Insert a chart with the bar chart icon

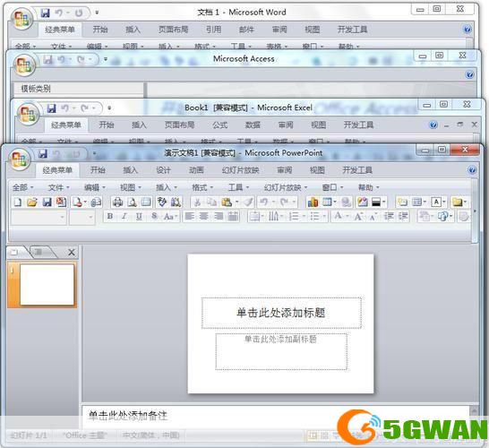coord(313,202)
